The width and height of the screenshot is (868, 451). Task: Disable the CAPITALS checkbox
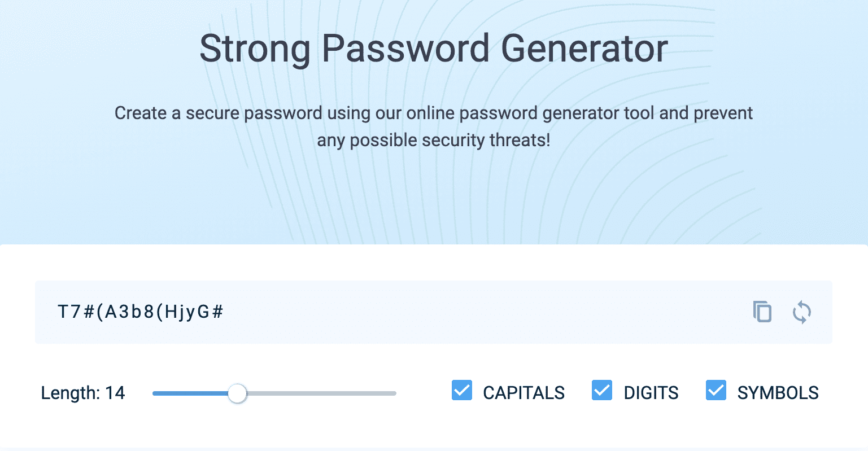click(x=461, y=391)
